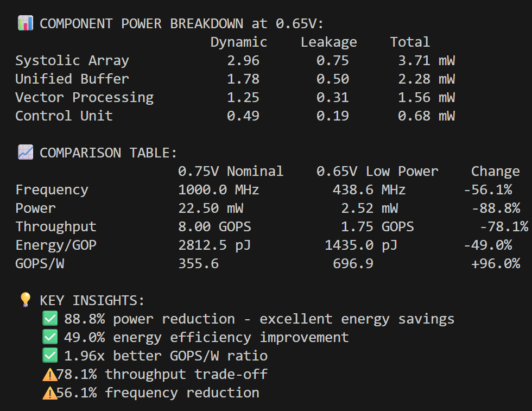Viewport: 532px width, 411px height.
Task: Click the Dynamic column header
Action: click(239, 42)
